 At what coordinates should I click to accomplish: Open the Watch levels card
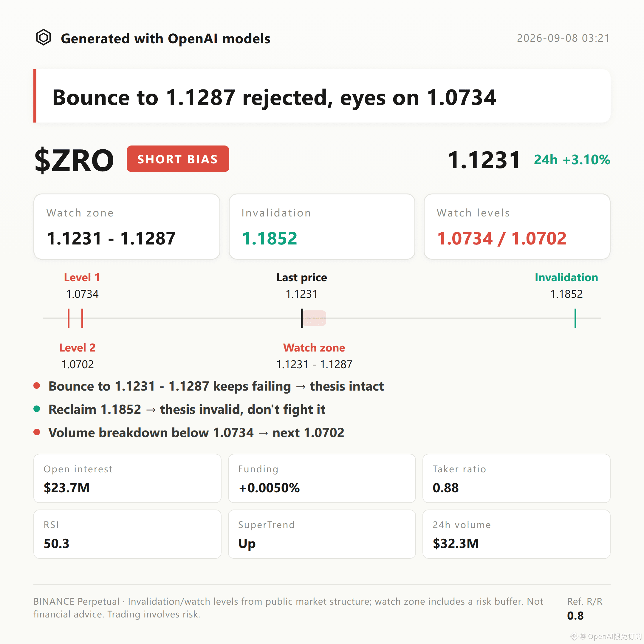click(x=517, y=226)
